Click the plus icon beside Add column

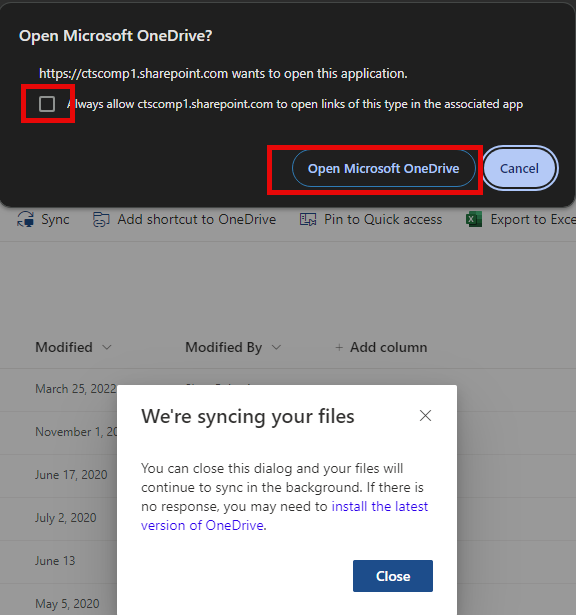(339, 348)
